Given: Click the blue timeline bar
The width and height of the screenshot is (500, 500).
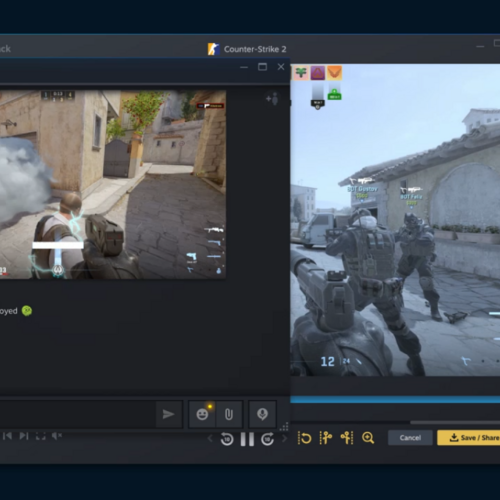Looking at the screenshot, I should 395,400.
